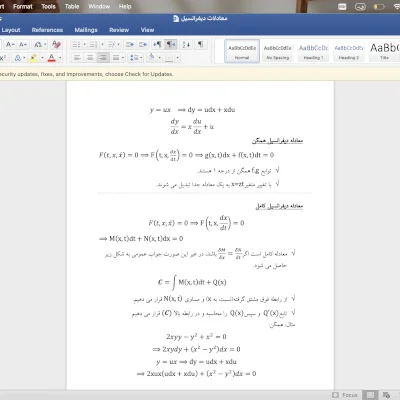400x400 pixels.
Task: Click the Text Effects outlined A icon
Action: 18,58
